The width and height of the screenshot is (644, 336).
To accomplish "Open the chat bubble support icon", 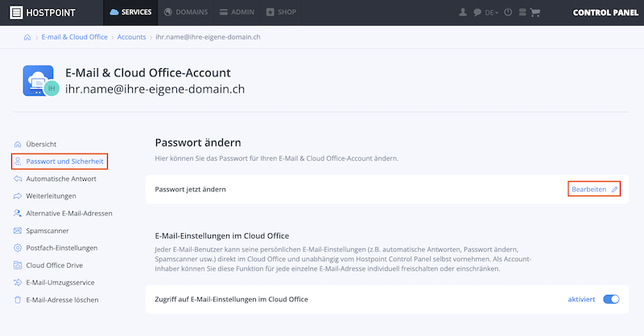I will click(x=477, y=12).
